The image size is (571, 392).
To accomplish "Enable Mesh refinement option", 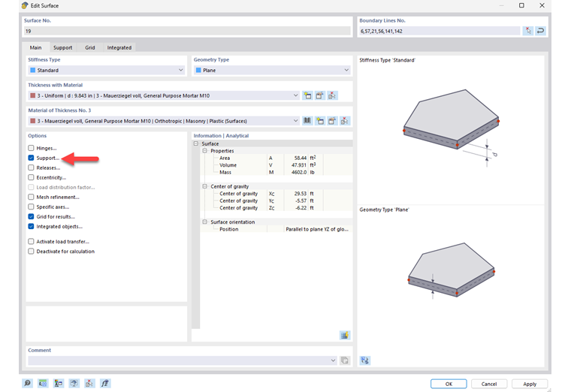I will click(31, 197).
